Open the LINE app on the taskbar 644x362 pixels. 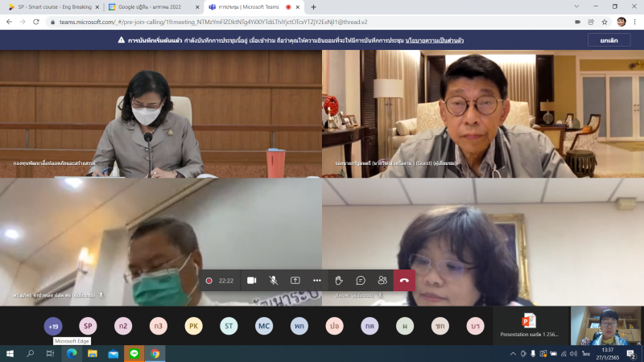(134, 353)
